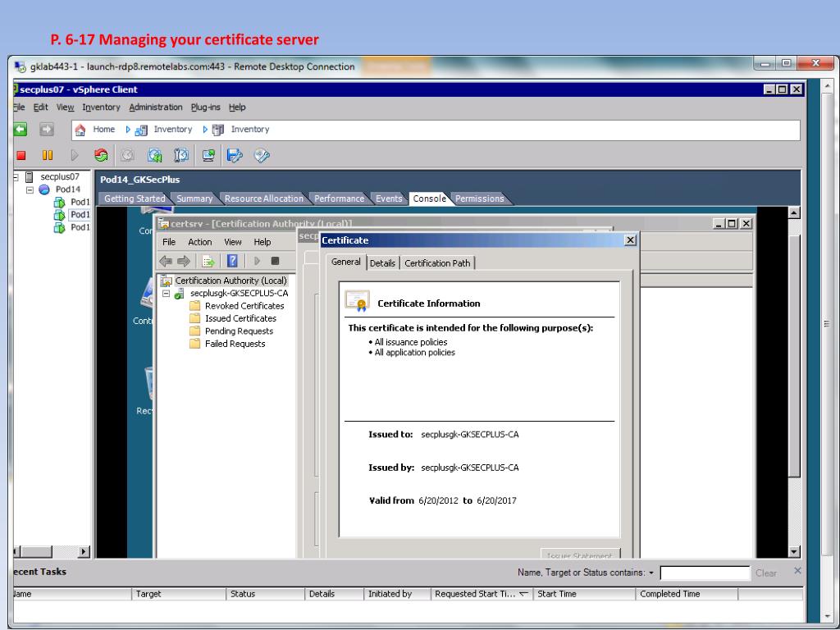Click the Status column header
Viewport: 840px width, 630px height.
266,594
